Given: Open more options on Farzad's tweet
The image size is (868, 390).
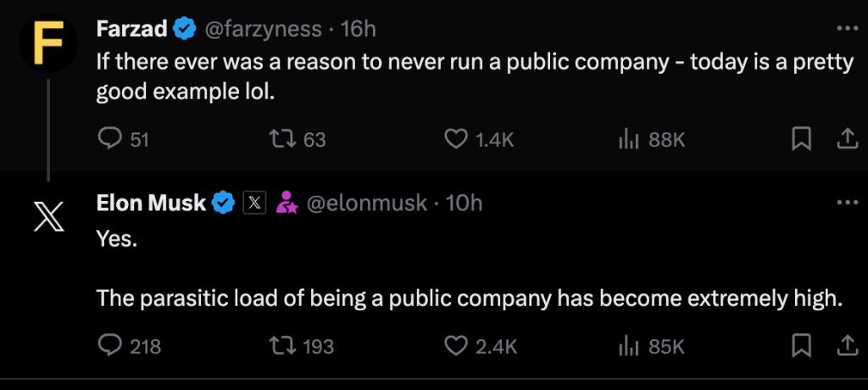Looking at the screenshot, I should pyautogui.click(x=847, y=28).
